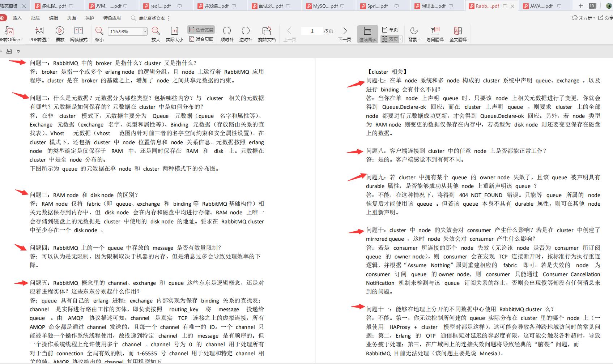Viewport: 613px width, 364px height.
Task: Click the search magnifier icon beside 点此查找文本
Action: [x=133, y=18]
